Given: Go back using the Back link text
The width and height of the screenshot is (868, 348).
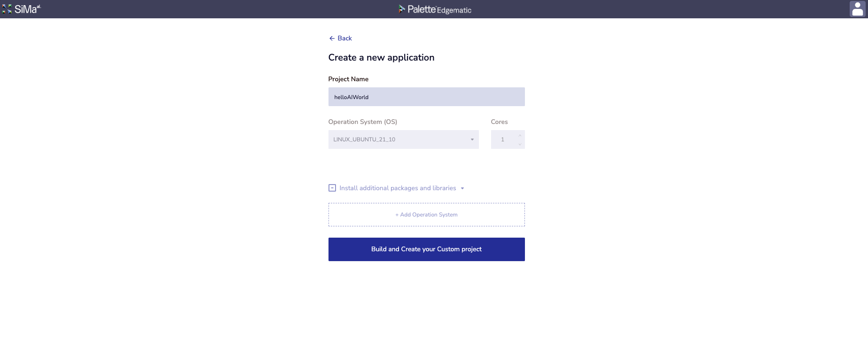Looking at the screenshot, I should click(x=344, y=39).
